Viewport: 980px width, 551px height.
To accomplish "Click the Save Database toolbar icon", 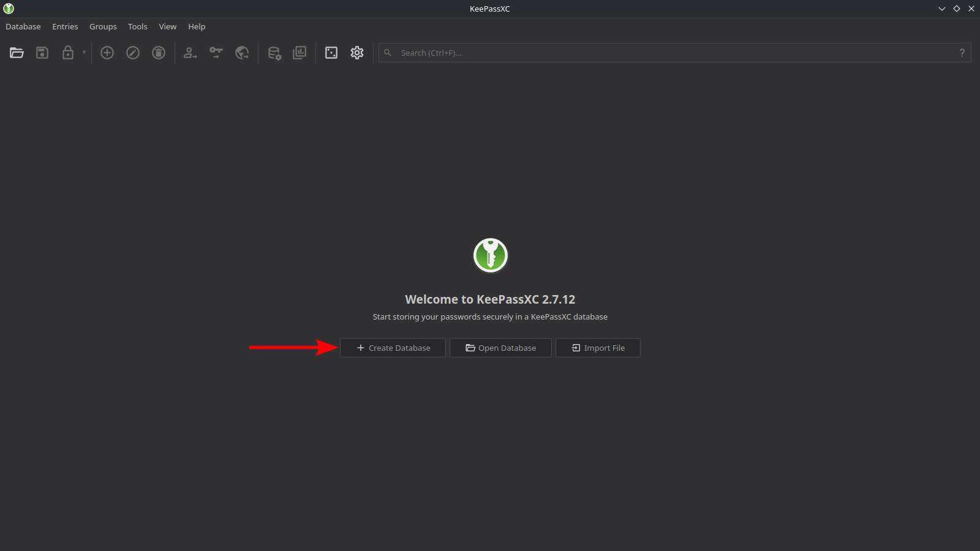I will click(42, 53).
